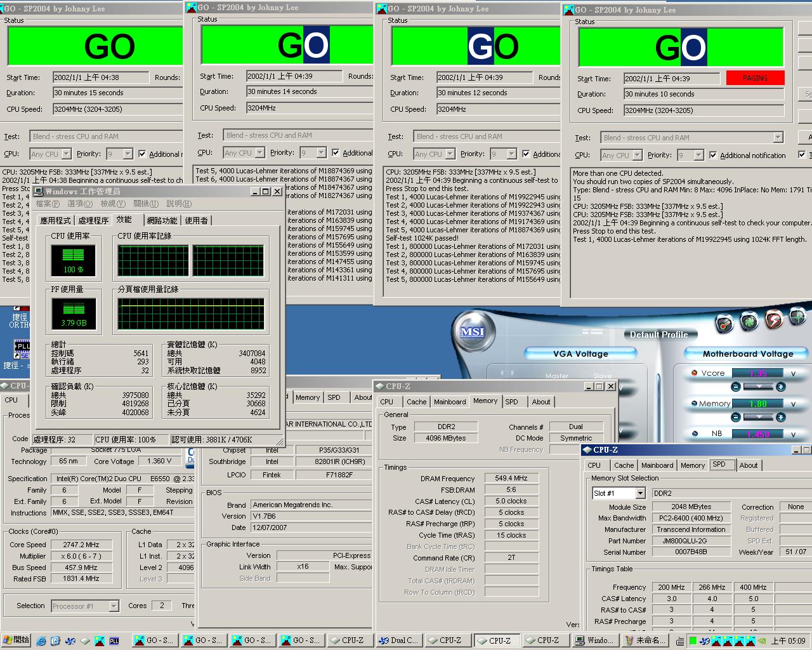This screenshot has width=812, height=650.
Task: Decrease Memory voltage with the minus button
Action: [x=735, y=417]
